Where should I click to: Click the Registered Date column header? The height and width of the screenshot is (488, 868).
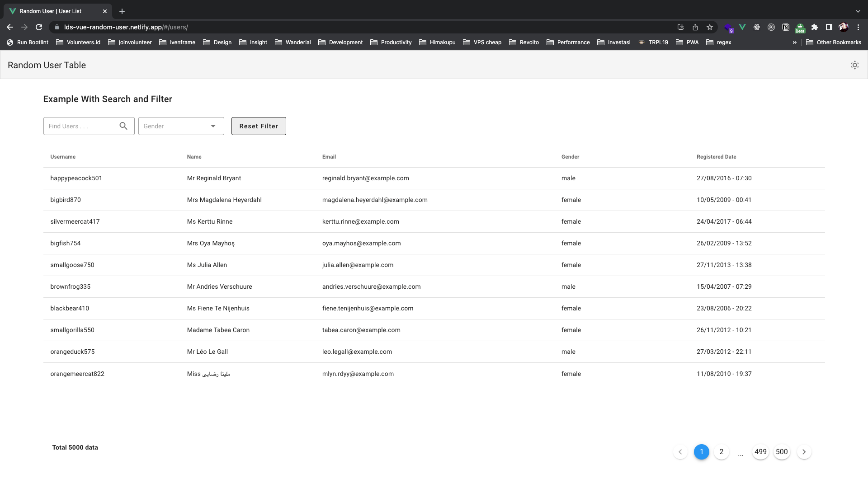(717, 157)
